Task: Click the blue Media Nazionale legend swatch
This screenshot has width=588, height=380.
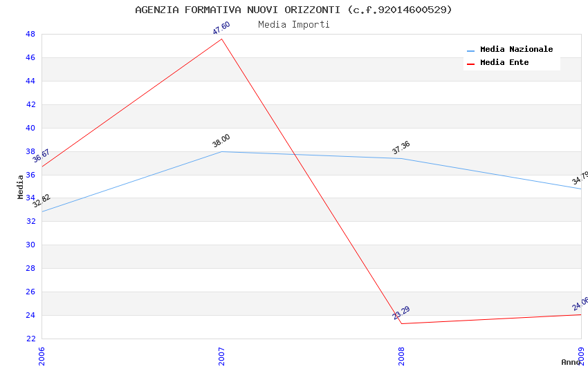Action: [471, 50]
